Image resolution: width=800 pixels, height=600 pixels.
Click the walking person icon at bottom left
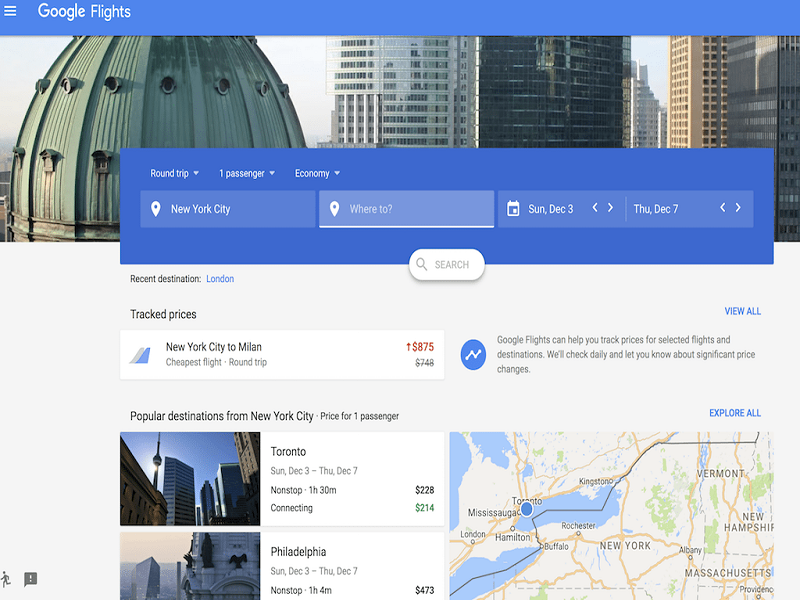[x=6, y=579]
